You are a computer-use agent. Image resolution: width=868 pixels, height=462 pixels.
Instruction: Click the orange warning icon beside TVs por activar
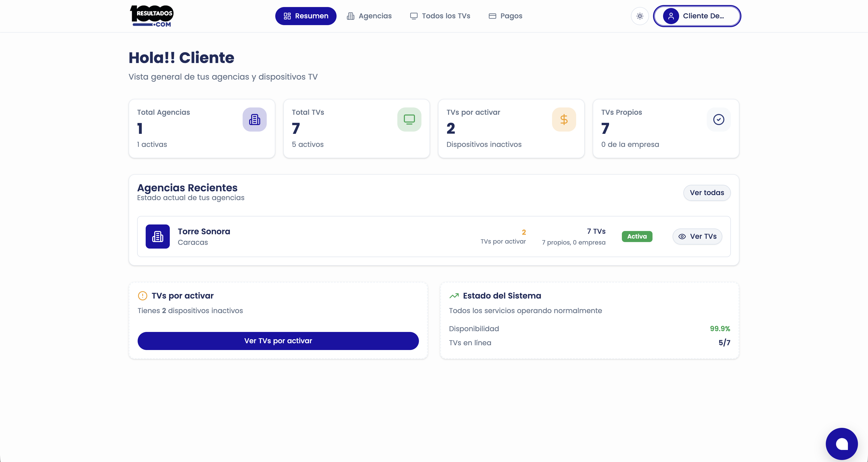pos(143,296)
